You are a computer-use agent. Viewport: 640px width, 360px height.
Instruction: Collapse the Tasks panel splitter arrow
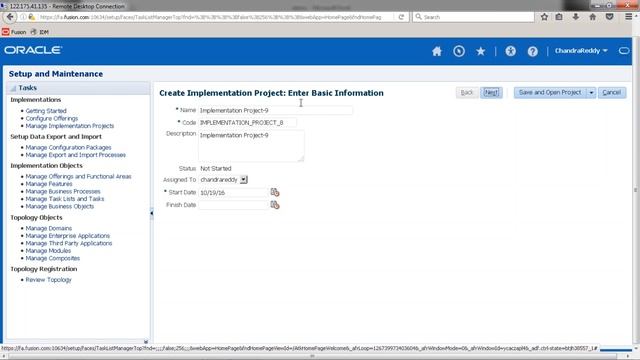pos(151,213)
